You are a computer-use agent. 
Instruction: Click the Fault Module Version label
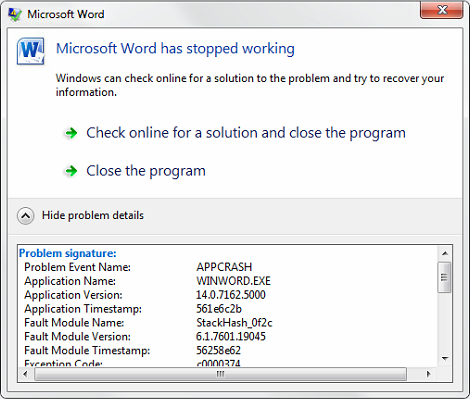(77, 337)
